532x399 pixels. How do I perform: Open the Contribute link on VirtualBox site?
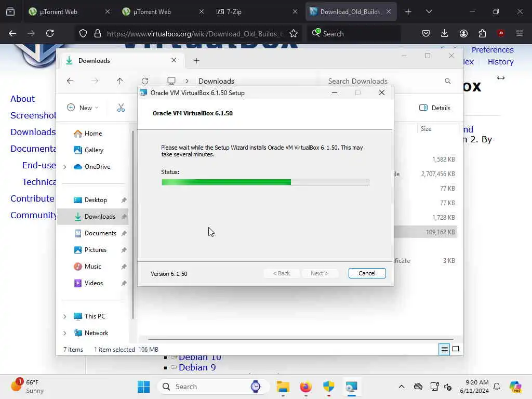[32, 198]
